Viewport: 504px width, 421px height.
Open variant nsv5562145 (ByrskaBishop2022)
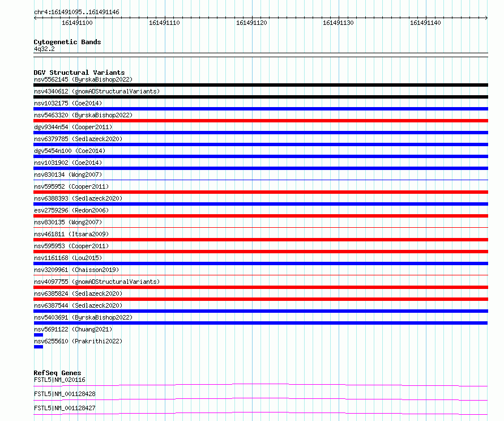83,79
